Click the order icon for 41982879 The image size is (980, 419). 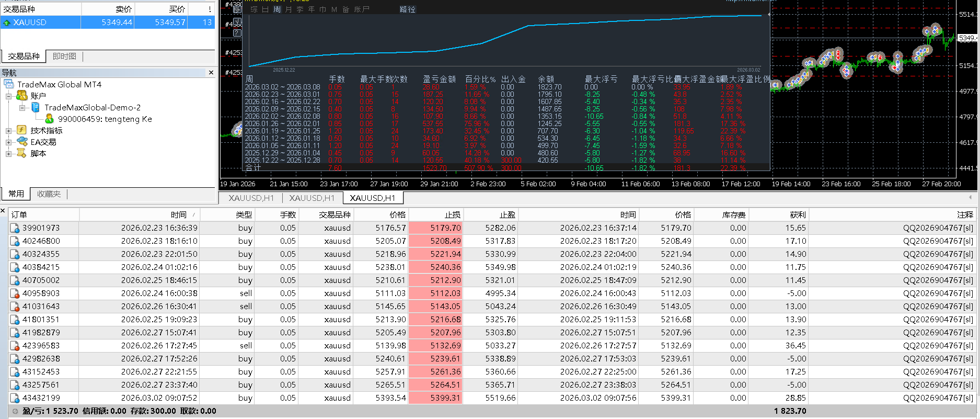(15, 333)
